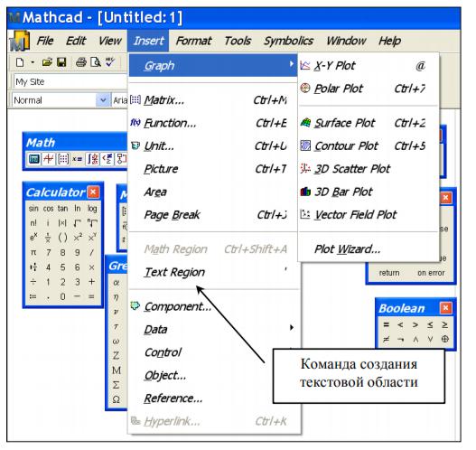
Task: Choose Component... from Insert menu
Action: coord(213,306)
